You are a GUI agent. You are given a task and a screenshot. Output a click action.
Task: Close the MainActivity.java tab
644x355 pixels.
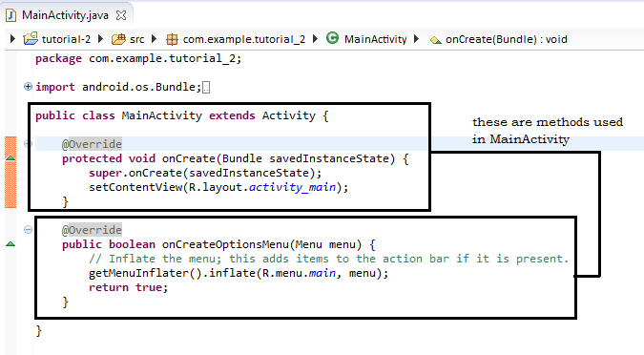(121, 15)
